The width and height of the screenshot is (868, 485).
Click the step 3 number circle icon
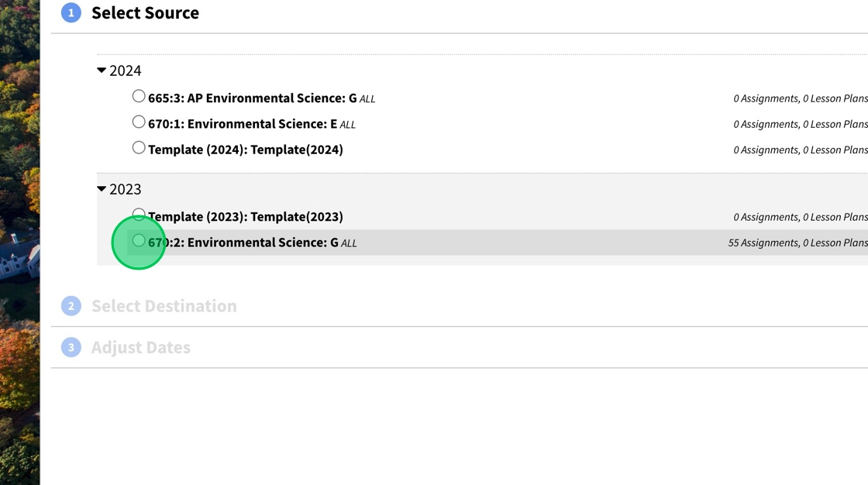click(71, 347)
